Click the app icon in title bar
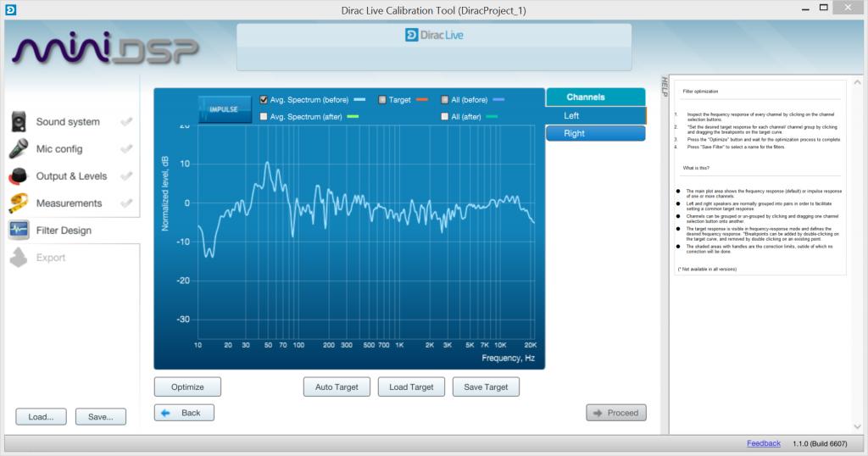The image size is (868, 456). pos(10,10)
